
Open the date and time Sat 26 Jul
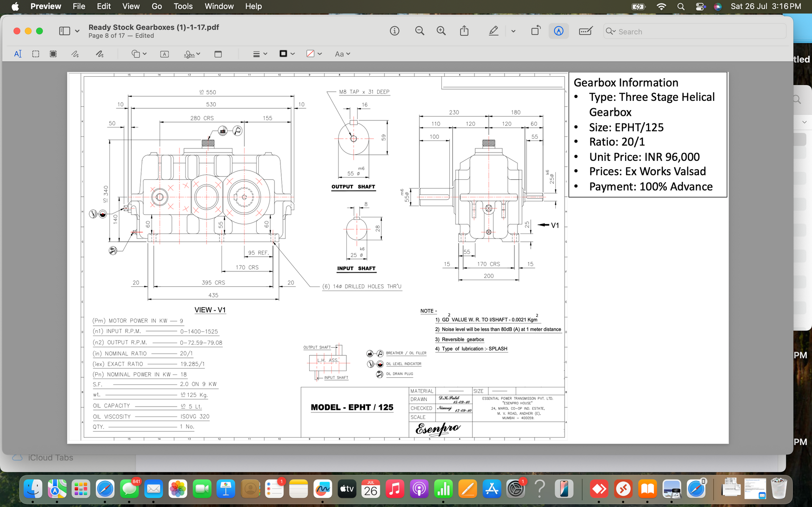pos(766,6)
